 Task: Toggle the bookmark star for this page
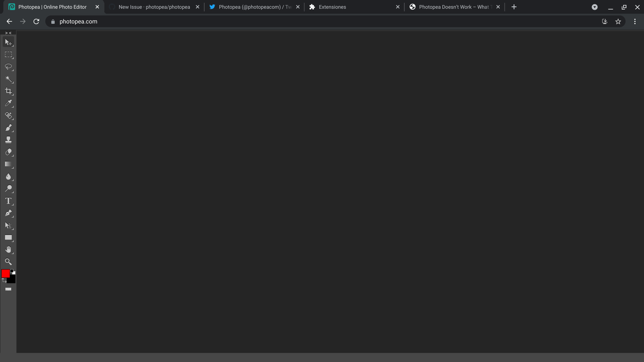618,21
